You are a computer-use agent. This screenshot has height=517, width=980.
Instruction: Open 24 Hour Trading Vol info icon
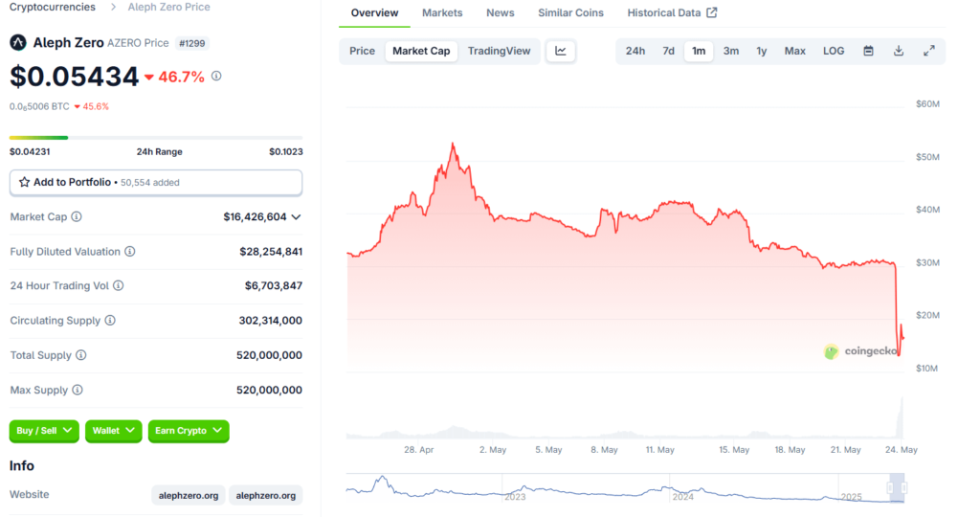tap(118, 285)
